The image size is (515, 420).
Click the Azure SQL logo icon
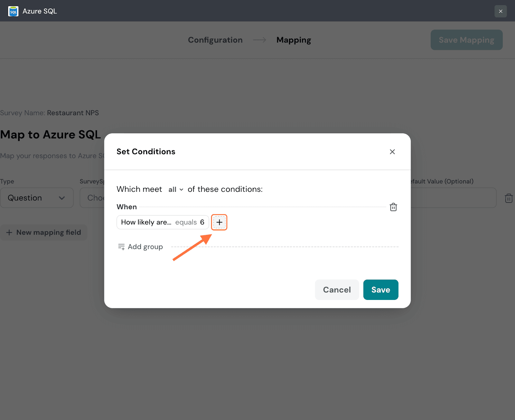(x=13, y=11)
